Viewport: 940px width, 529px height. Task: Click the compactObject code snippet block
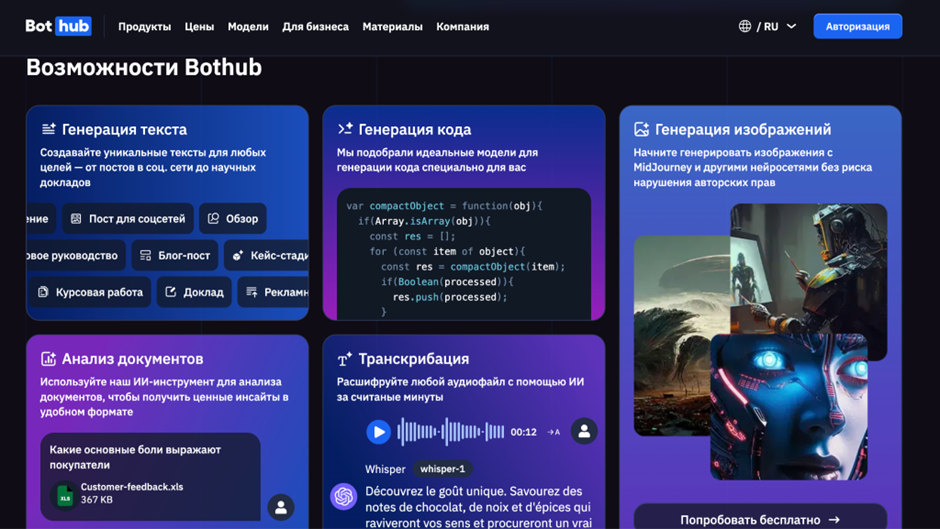pos(463,255)
